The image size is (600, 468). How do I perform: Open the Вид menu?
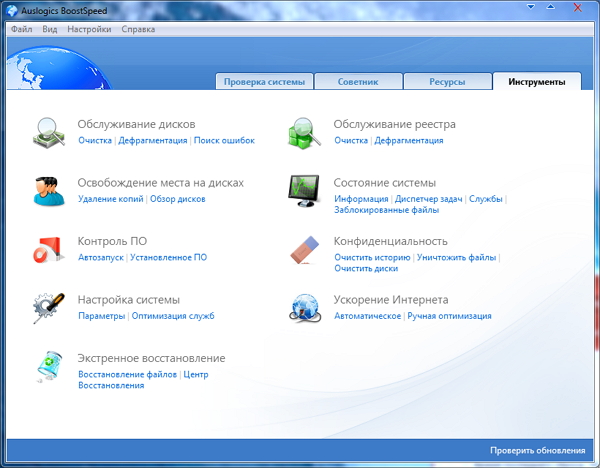point(50,29)
